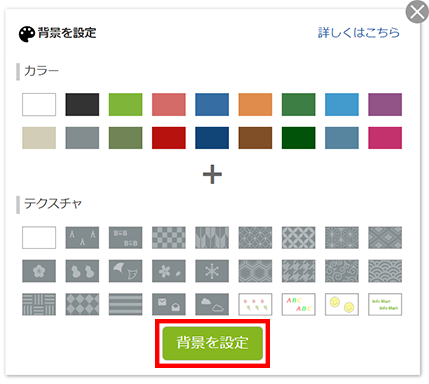Image resolution: width=429 pixels, height=384 pixels.
Task: Select the bright red color swatch
Action: [x=169, y=138]
